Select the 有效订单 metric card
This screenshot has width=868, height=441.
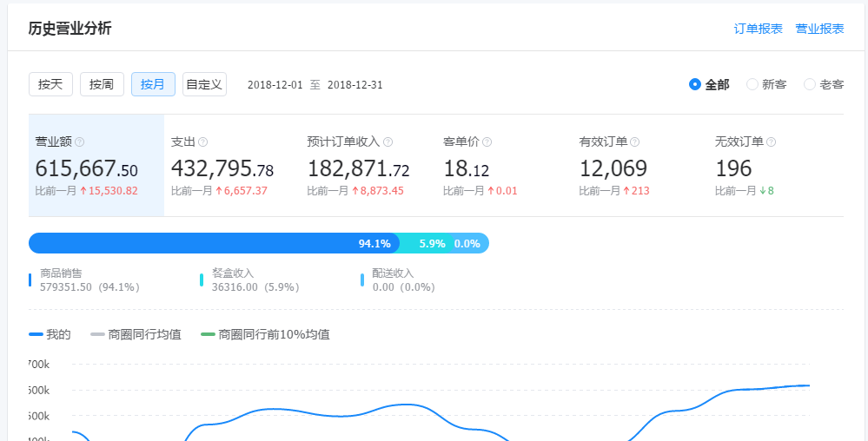click(640, 166)
